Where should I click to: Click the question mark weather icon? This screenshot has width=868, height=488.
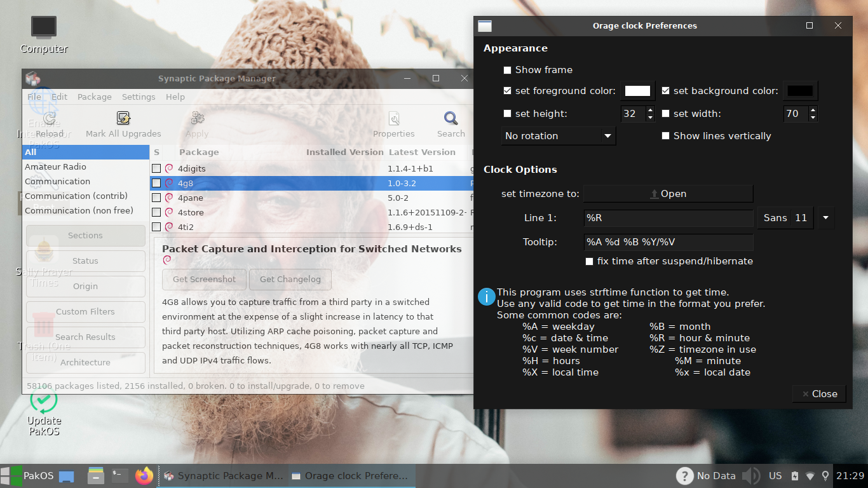[684, 476]
